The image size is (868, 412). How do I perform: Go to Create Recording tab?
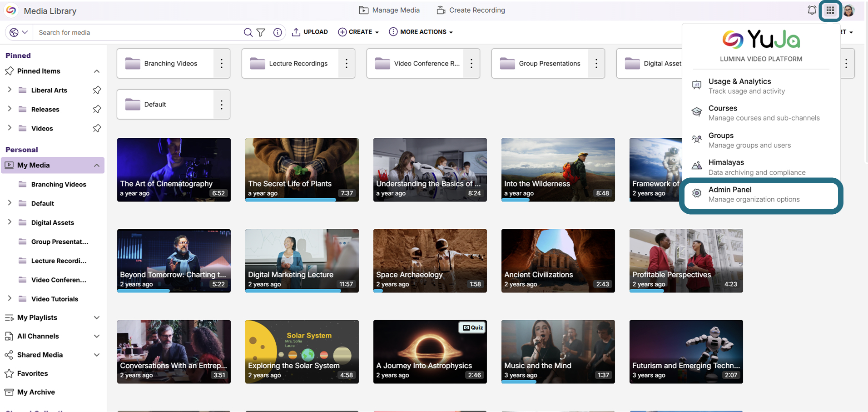(x=471, y=10)
